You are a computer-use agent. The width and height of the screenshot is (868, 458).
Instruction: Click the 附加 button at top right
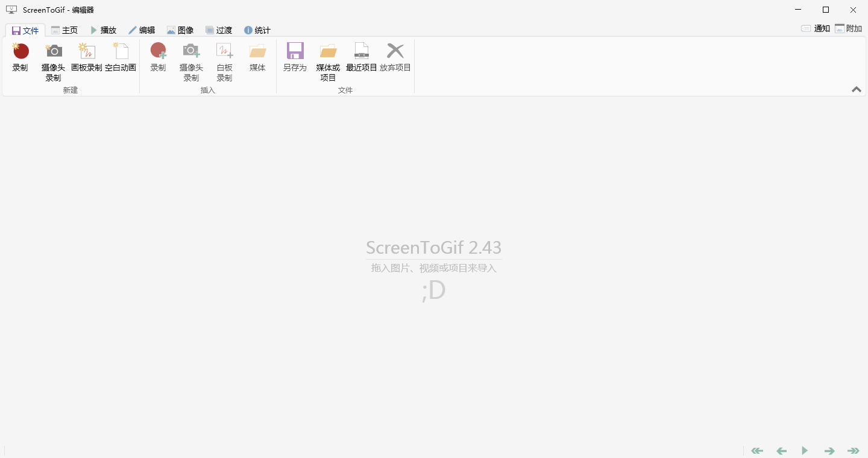point(848,28)
